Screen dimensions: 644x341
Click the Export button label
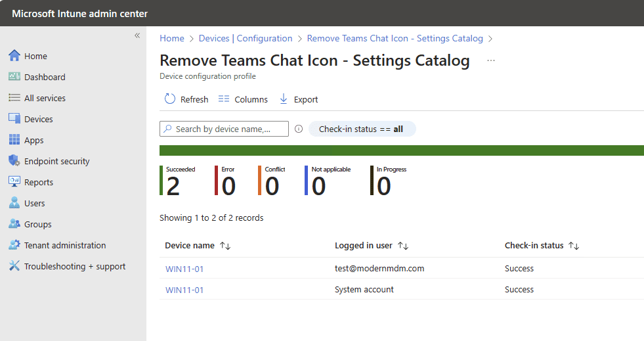click(306, 99)
